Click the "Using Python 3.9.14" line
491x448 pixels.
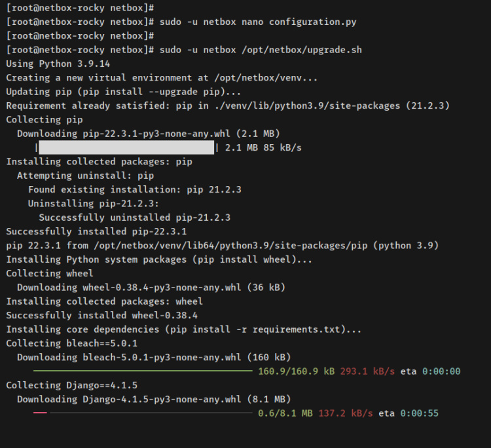(58, 64)
